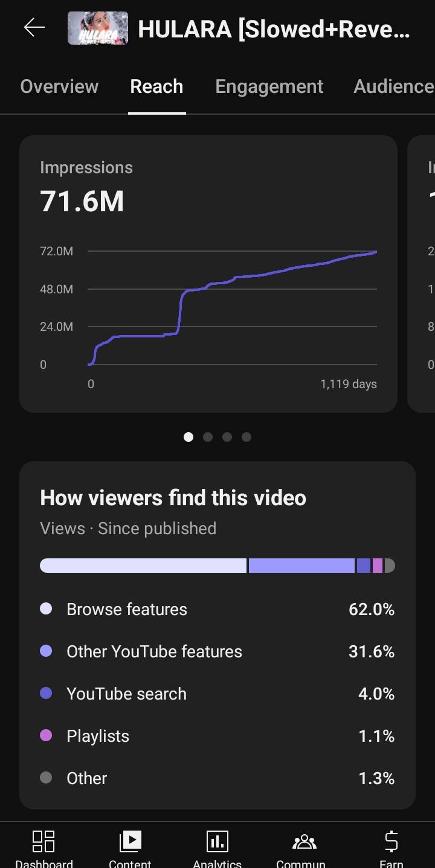This screenshot has width=435, height=868.
Task: Open the Analytics icon in bottom bar
Action: point(217,841)
